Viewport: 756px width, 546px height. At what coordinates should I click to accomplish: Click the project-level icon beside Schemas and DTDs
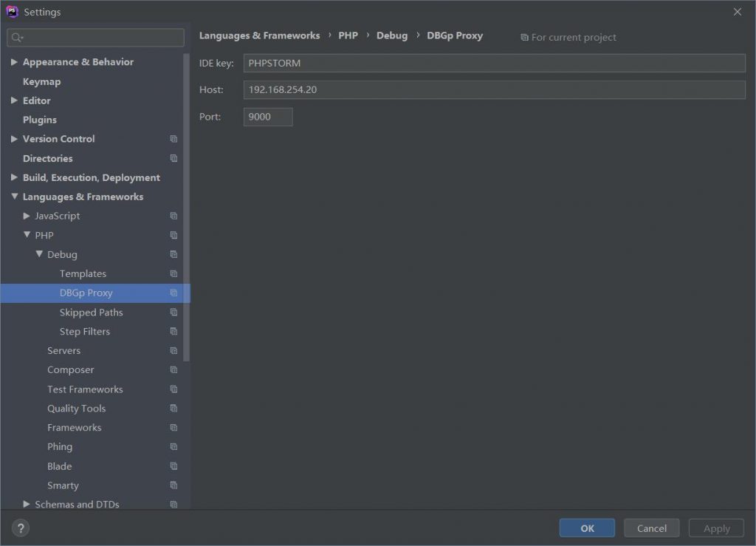(x=173, y=505)
